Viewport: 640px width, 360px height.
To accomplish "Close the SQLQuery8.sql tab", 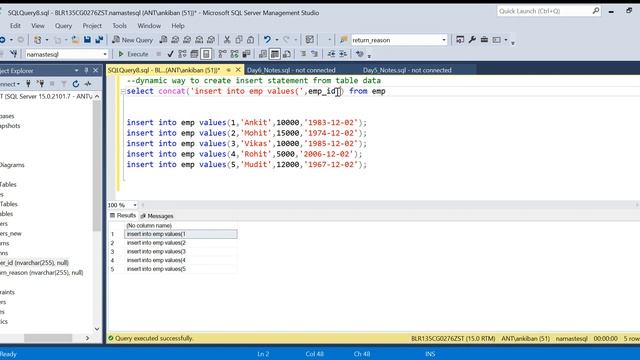I will pos(238,70).
